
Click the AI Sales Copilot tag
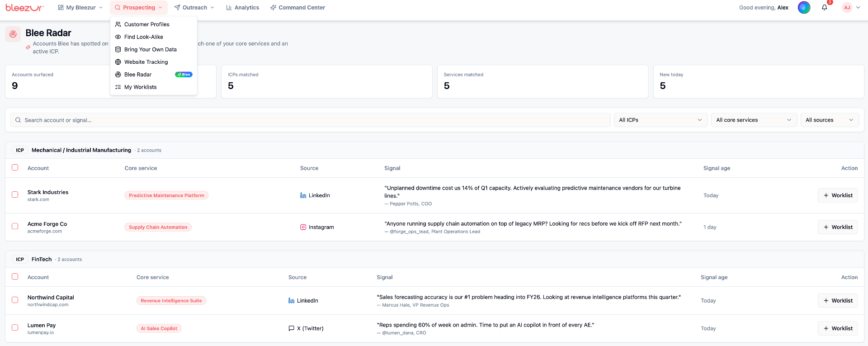point(159,328)
